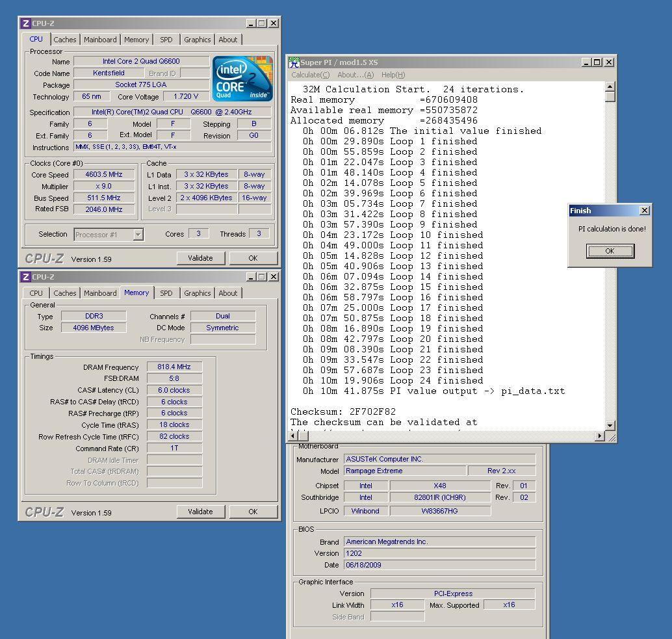Click the Chipset field X48
672x639 pixels.
tap(440, 486)
